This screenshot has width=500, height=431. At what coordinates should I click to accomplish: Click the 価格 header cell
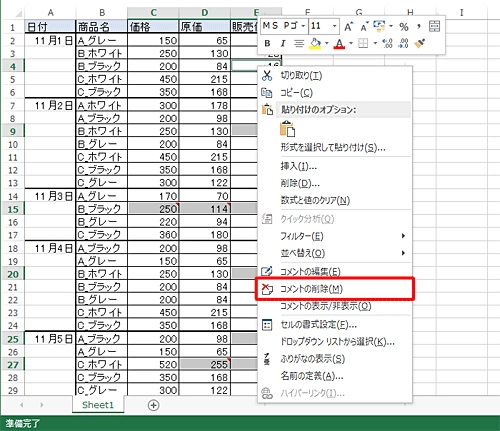[153, 26]
